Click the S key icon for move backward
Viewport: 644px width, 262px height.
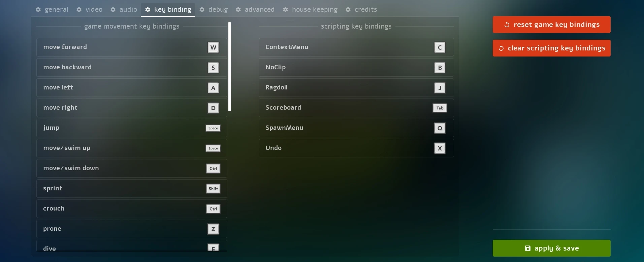tap(213, 68)
